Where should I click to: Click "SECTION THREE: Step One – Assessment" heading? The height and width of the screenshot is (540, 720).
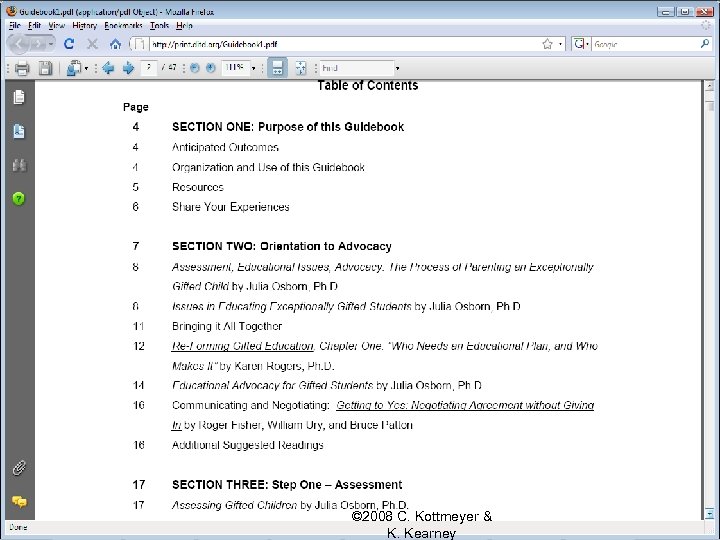[287, 485]
